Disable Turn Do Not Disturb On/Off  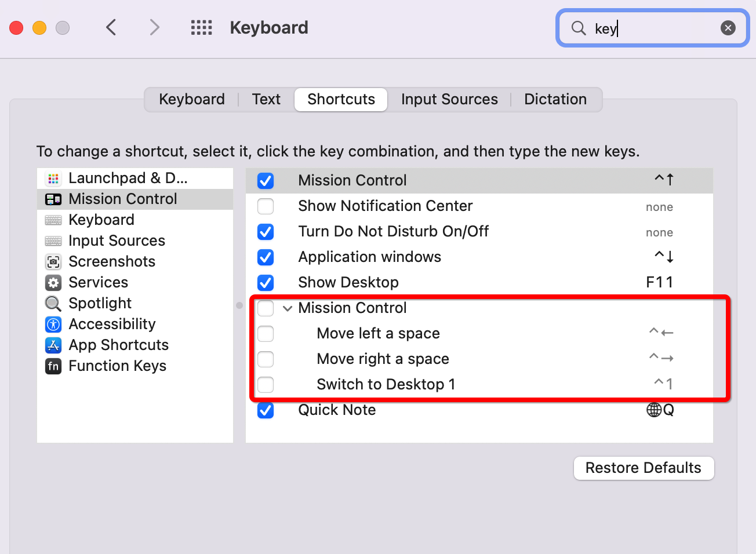tap(266, 232)
